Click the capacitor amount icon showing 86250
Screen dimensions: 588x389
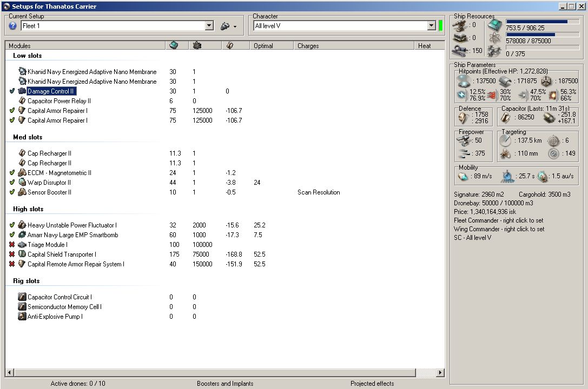click(x=505, y=118)
